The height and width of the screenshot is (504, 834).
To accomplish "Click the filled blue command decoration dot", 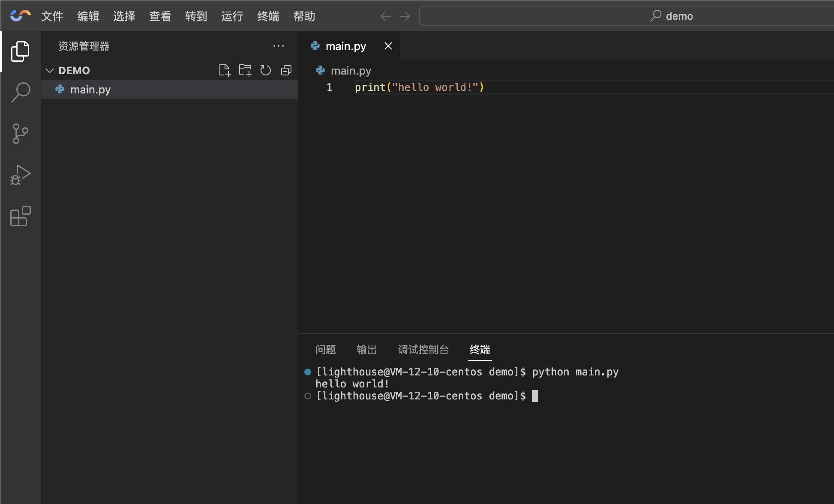I will coord(307,372).
